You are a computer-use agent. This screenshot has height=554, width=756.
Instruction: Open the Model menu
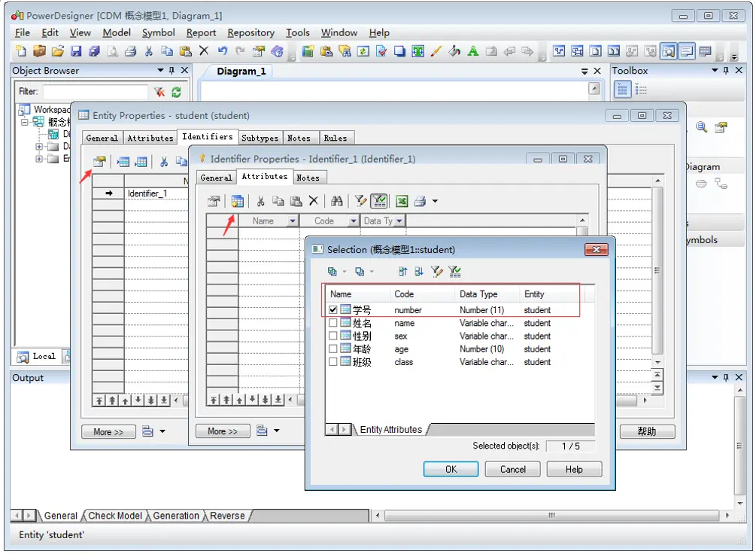click(x=117, y=32)
